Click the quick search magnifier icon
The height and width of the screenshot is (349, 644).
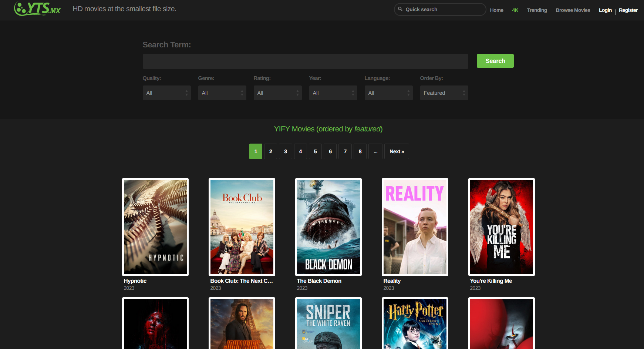(400, 9)
